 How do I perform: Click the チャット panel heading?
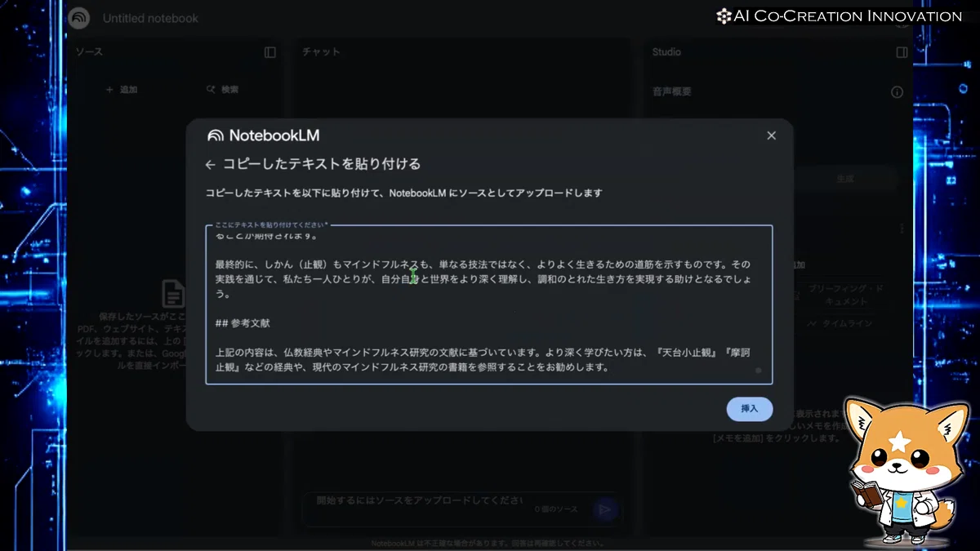(x=321, y=52)
